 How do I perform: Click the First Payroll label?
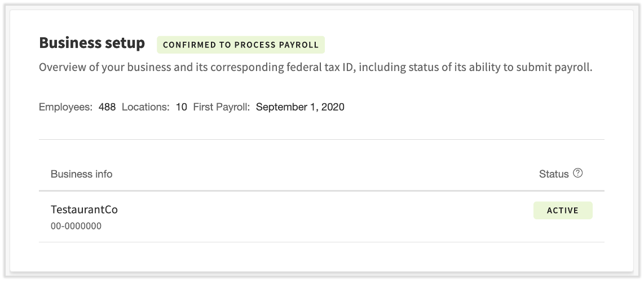click(x=222, y=107)
